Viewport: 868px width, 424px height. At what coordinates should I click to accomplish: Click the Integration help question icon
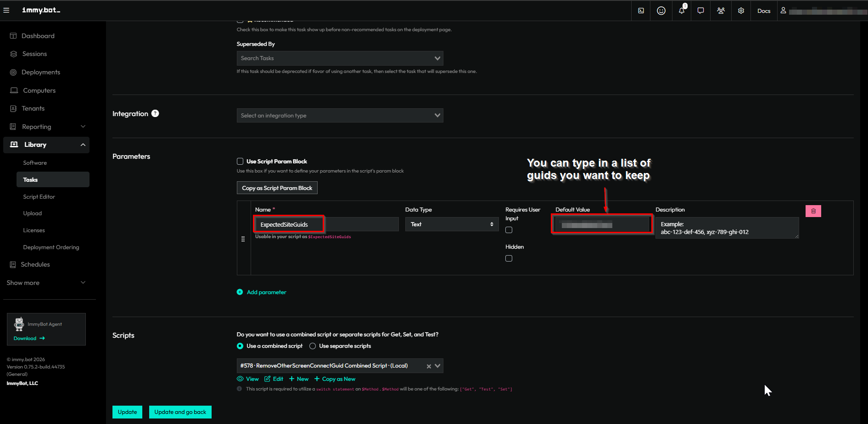(x=155, y=113)
